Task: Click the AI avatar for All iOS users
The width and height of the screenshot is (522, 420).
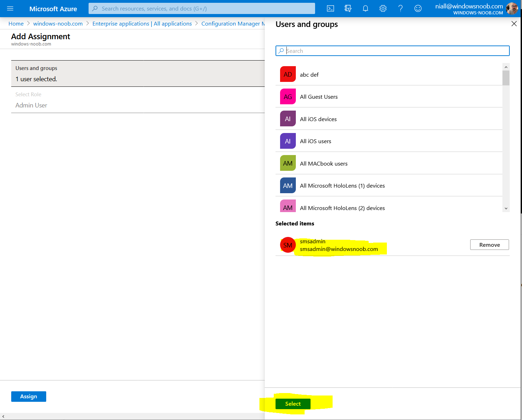Action: point(288,141)
